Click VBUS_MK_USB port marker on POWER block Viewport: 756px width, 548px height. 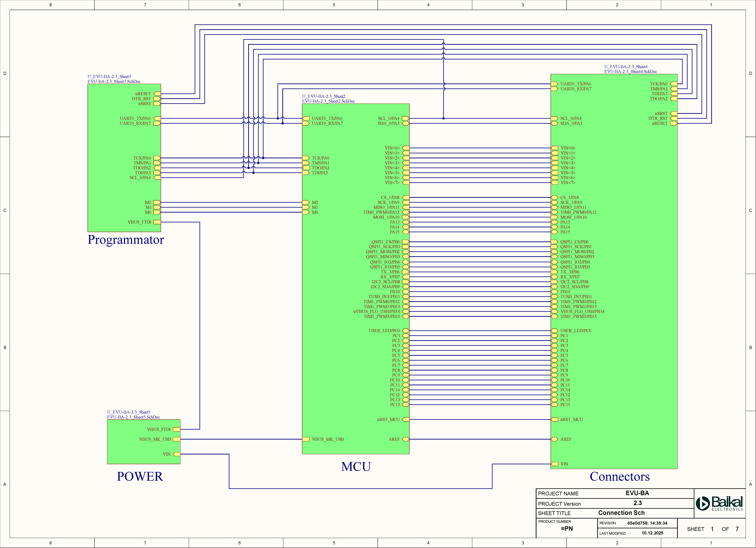click(x=177, y=439)
